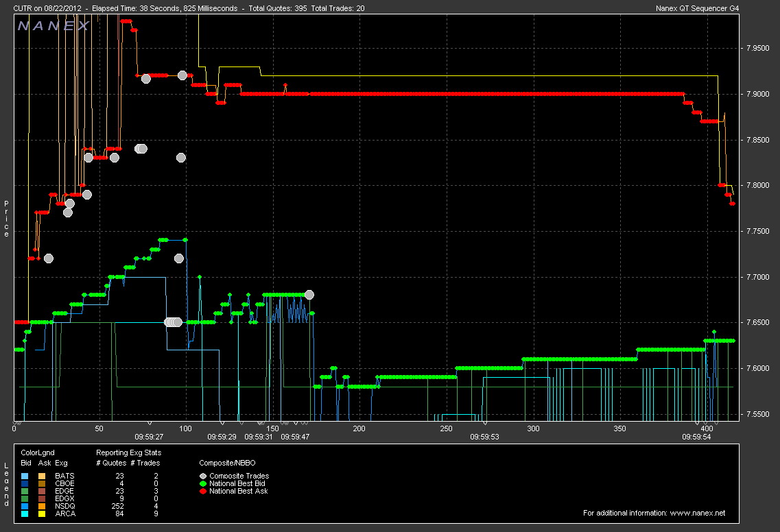Click ARCA quote count 84
The height and width of the screenshot is (532, 780).
coord(119,513)
